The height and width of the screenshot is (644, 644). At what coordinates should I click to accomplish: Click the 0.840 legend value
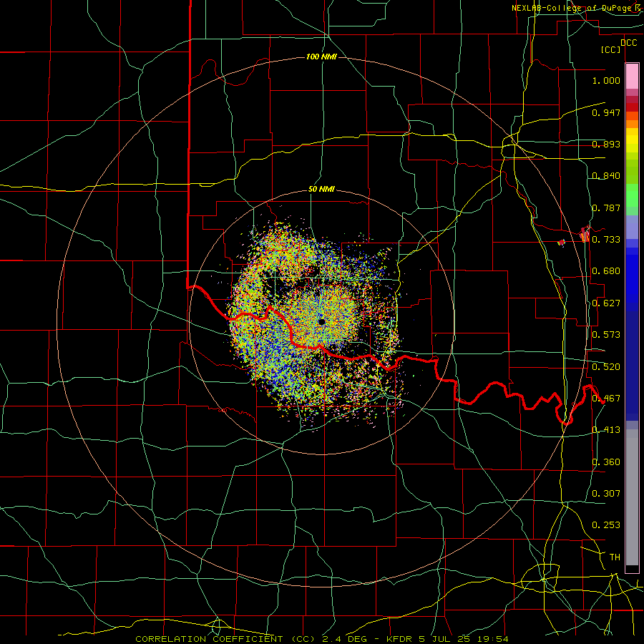(x=606, y=176)
